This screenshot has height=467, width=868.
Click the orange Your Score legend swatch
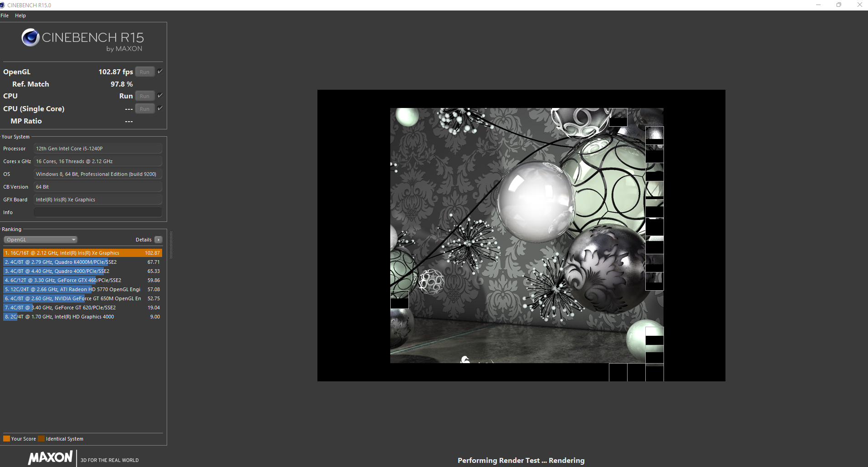pos(6,439)
